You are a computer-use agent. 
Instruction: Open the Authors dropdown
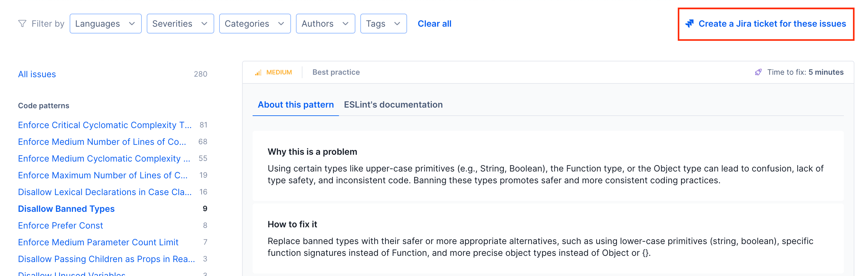tap(325, 23)
